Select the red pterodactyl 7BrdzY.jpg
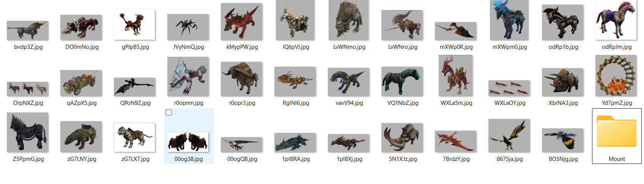This screenshot has width=644, height=184. coord(455,141)
